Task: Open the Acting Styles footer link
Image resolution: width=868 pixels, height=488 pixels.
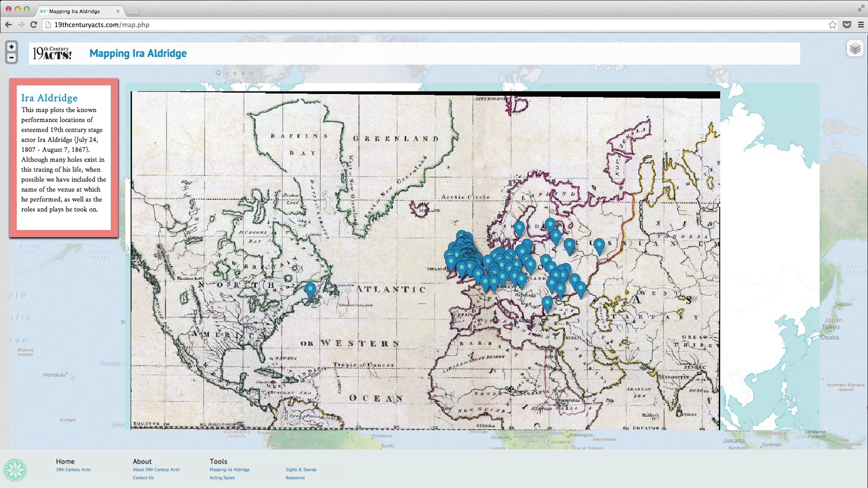Action: pos(222,478)
